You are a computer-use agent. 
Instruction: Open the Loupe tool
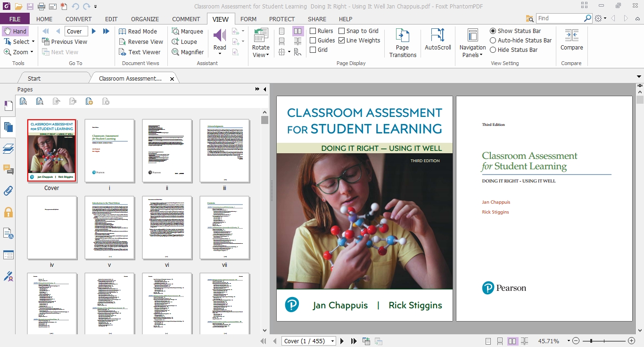[184, 41]
